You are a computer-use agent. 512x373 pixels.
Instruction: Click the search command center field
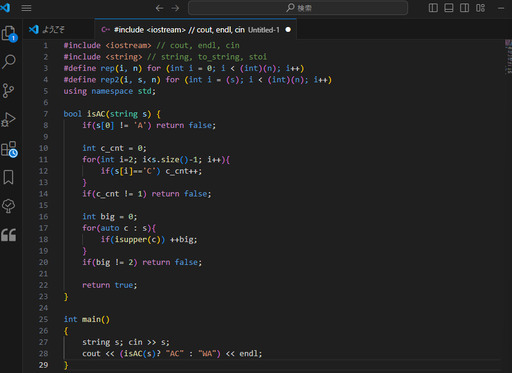tap(298, 8)
